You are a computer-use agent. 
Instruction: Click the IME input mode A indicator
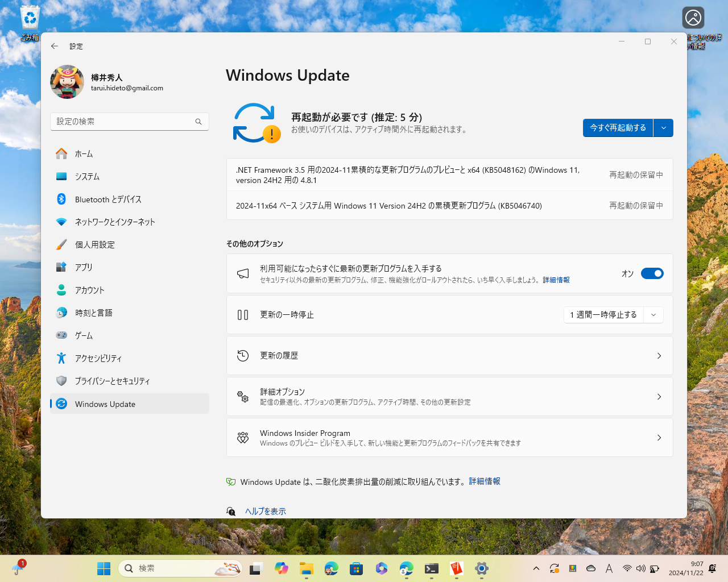click(x=609, y=568)
